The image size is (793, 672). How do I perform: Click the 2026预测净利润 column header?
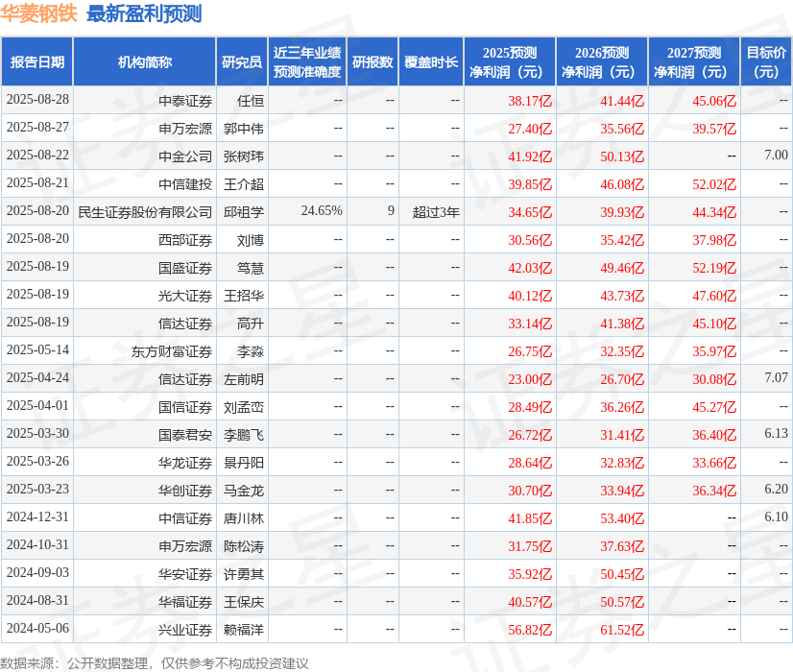[597, 60]
